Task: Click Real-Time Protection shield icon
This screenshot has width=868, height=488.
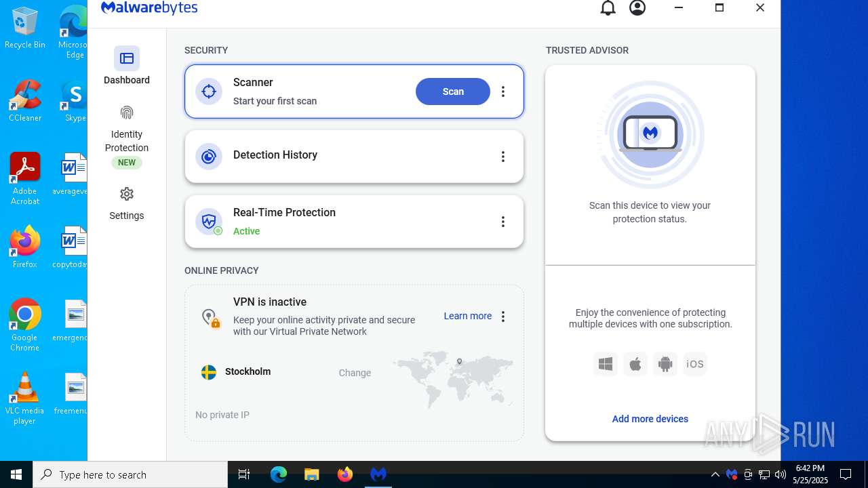Action: pyautogui.click(x=209, y=222)
